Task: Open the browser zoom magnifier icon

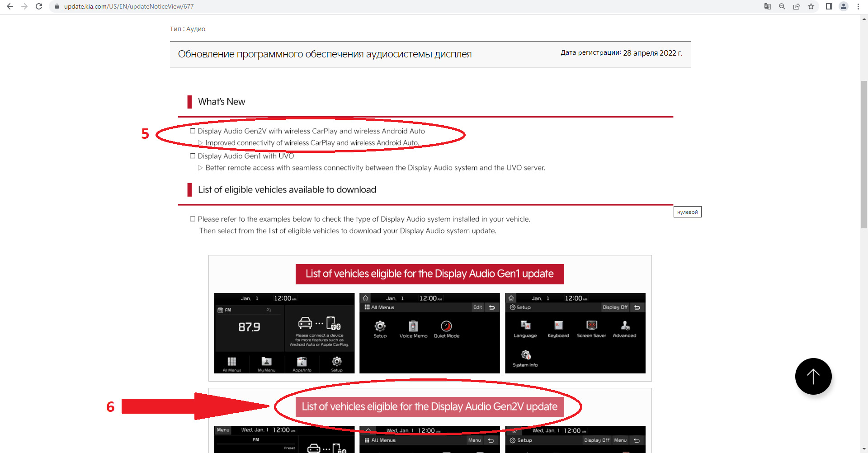Action: pyautogui.click(x=782, y=6)
